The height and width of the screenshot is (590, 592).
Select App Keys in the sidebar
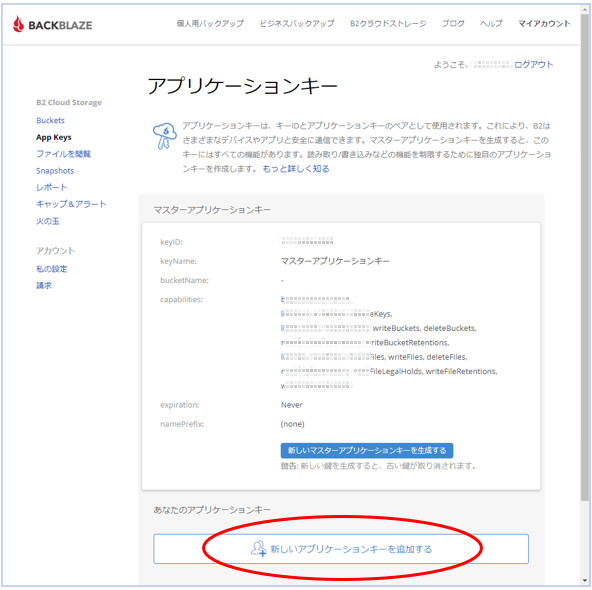54,137
